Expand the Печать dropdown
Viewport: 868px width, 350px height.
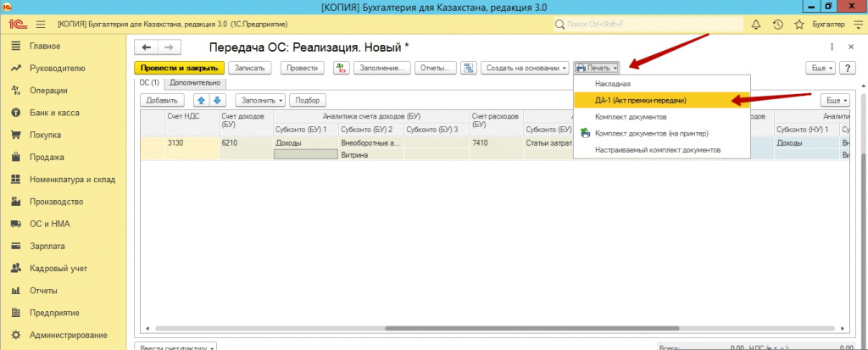point(596,68)
